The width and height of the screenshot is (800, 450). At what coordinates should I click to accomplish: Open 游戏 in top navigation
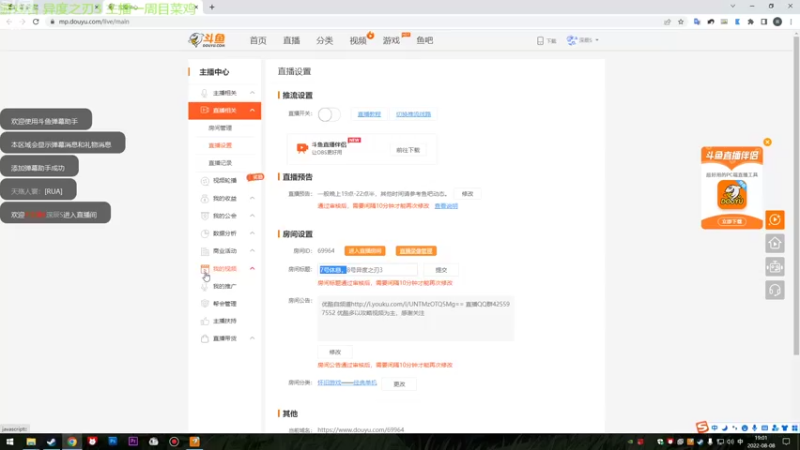pos(391,40)
